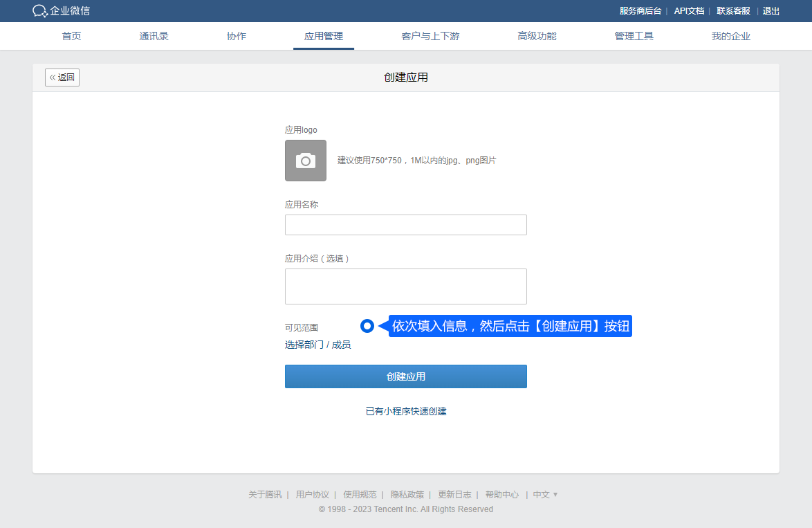Open the 已有小程序快速创建 link

[405, 411]
